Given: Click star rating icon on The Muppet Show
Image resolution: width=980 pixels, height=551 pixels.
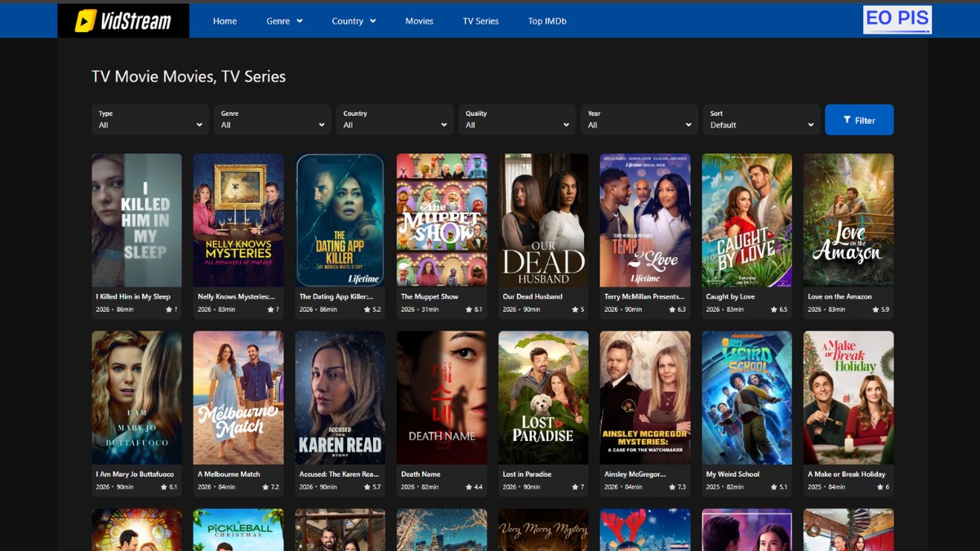Looking at the screenshot, I should coord(469,310).
